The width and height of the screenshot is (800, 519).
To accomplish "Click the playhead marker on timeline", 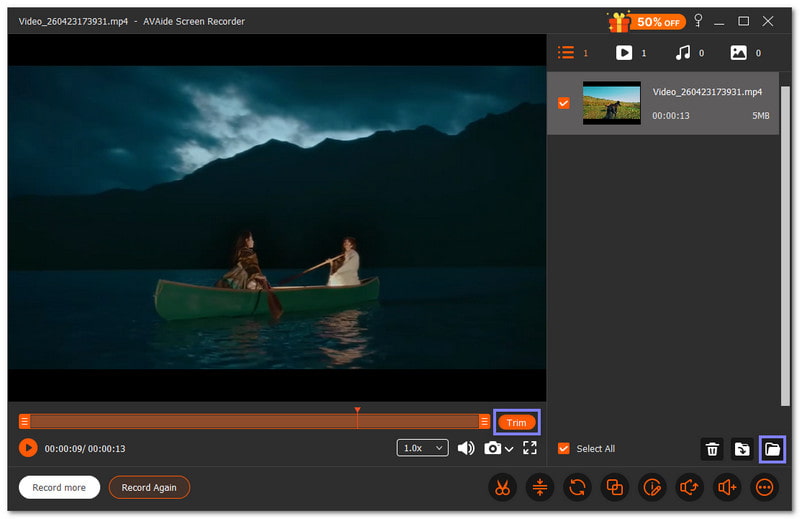I will pos(357,410).
